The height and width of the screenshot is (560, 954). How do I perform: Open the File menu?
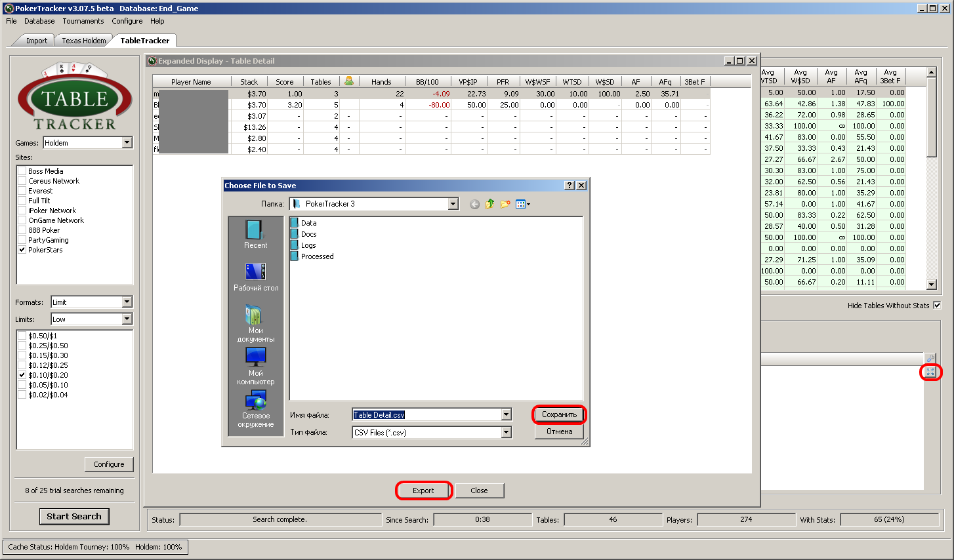(x=11, y=21)
